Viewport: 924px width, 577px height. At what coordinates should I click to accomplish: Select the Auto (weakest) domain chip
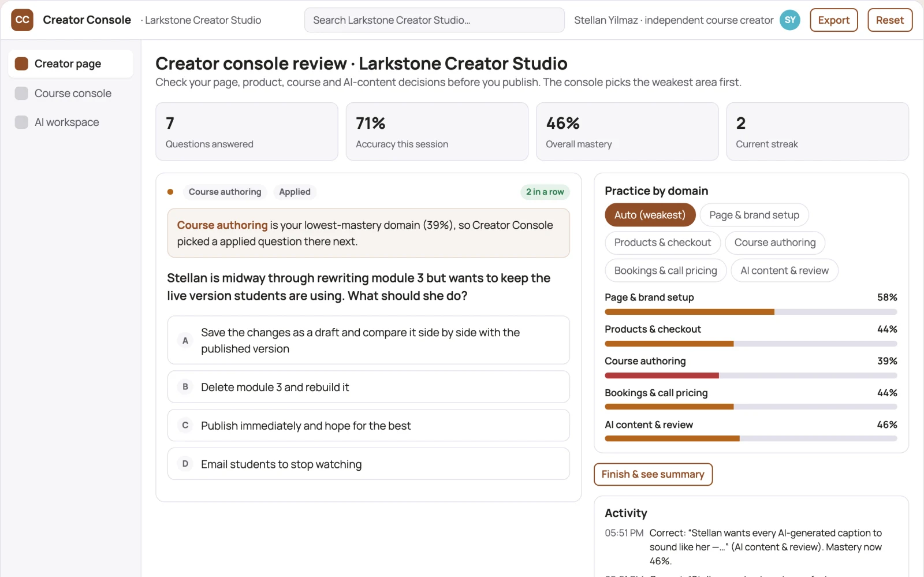pyautogui.click(x=650, y=215)
